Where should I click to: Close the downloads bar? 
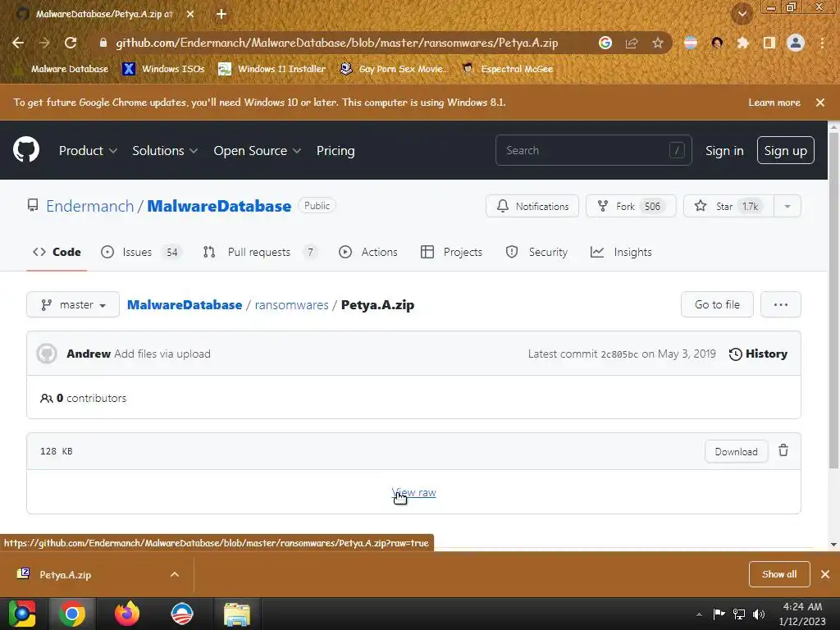825,574
